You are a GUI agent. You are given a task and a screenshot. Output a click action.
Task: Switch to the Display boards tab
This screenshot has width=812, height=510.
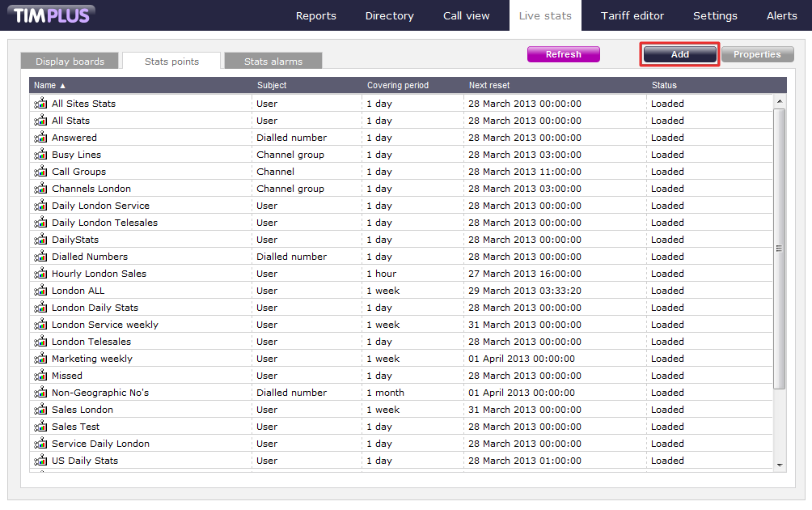click(x=70, y=62)
